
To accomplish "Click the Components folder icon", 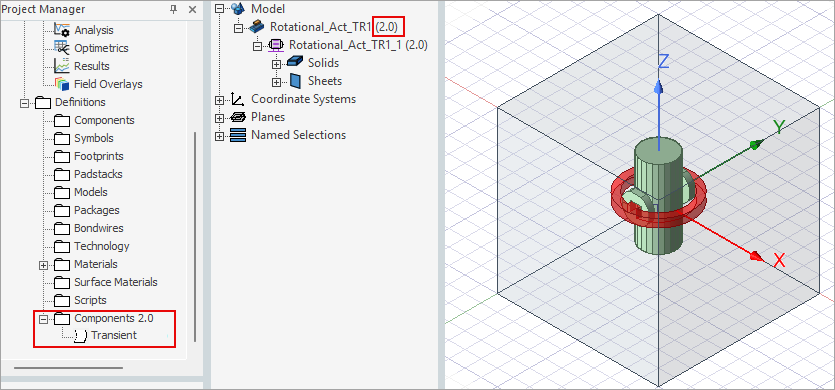I will (x=62, y=120).
